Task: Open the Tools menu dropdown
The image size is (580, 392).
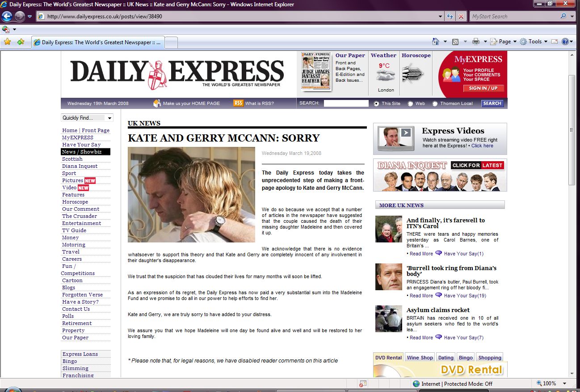Action: (x=534, y=42)
